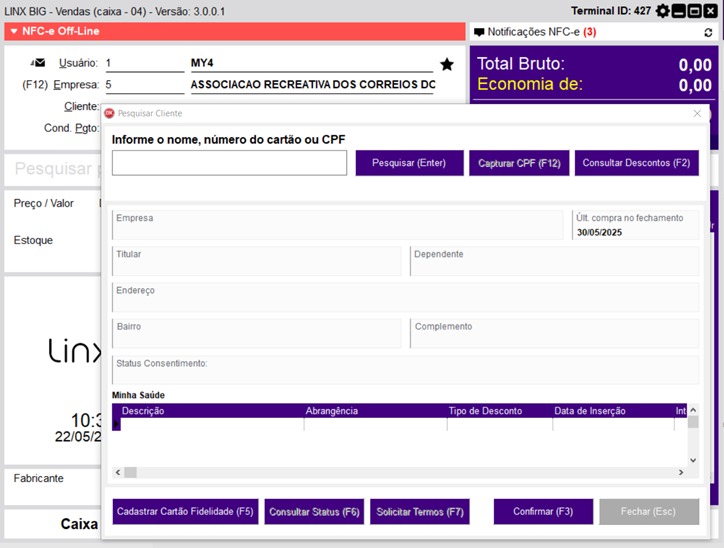Open Consultar Descontos (F2)
The image size is (724, 548).
636,163
